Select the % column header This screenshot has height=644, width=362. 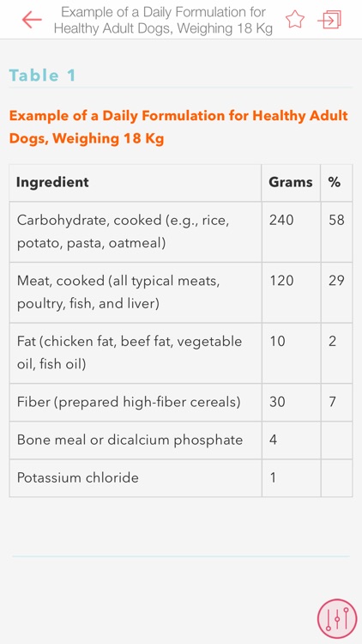pos(336,183)
